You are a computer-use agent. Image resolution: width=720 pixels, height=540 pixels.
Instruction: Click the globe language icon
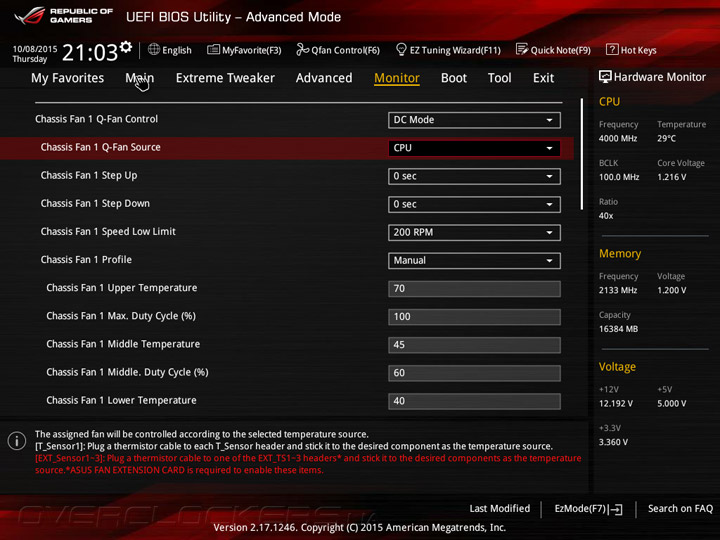(154, 49)
